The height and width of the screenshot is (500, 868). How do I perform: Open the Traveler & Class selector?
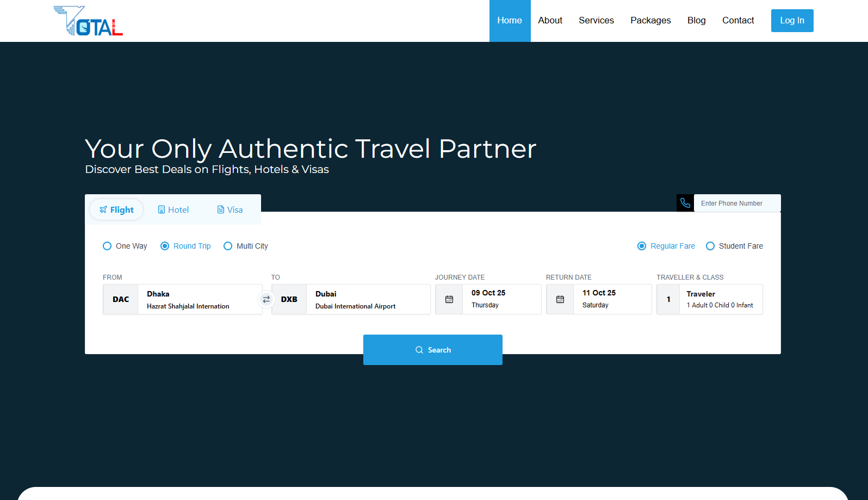(x=720, y=299)
